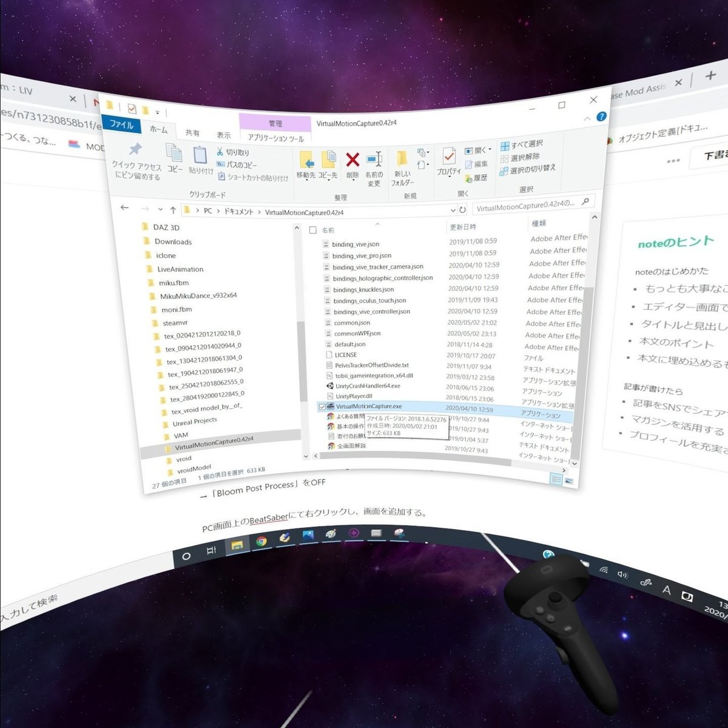Click Paste shortcut (ショートカットの貼り付け)
Image resolution: width=728 pixels, height=728 pixels.
tap(253, 177)
